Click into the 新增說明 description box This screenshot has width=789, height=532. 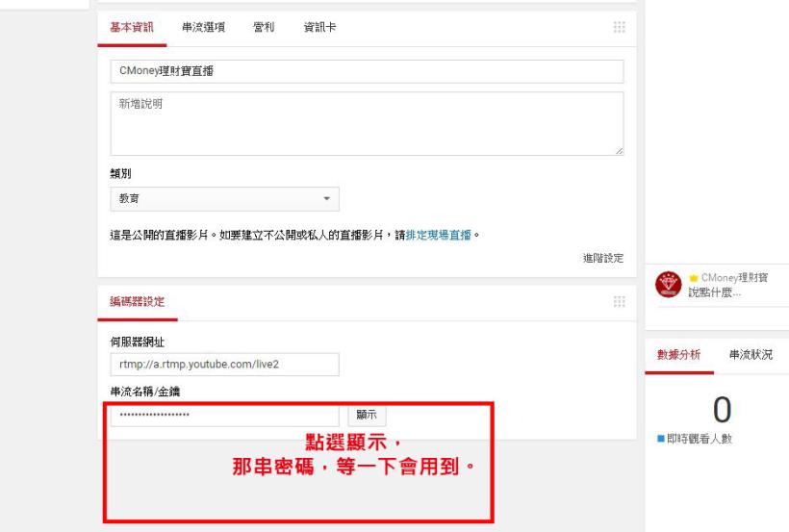pos(367,123)
